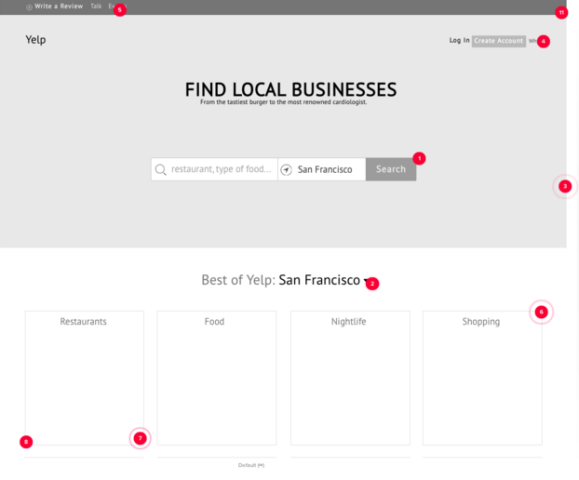This screenshot has width=579, height=480.
Task: Click annotation marker 8 at bottom left
Action: point(26,442)
